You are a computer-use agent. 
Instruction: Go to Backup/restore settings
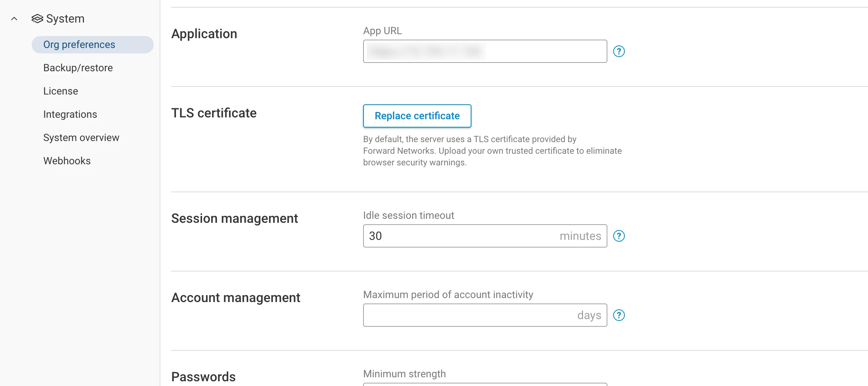78,68
